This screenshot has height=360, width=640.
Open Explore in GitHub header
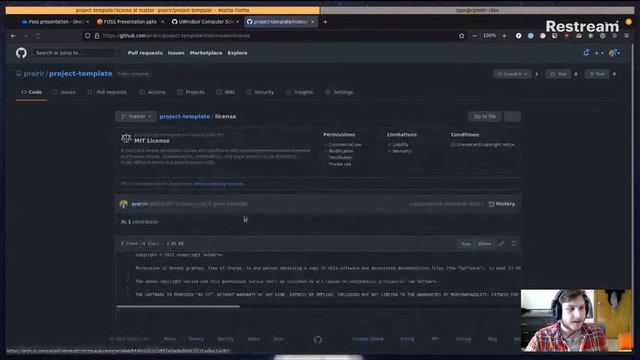(237, 53)
